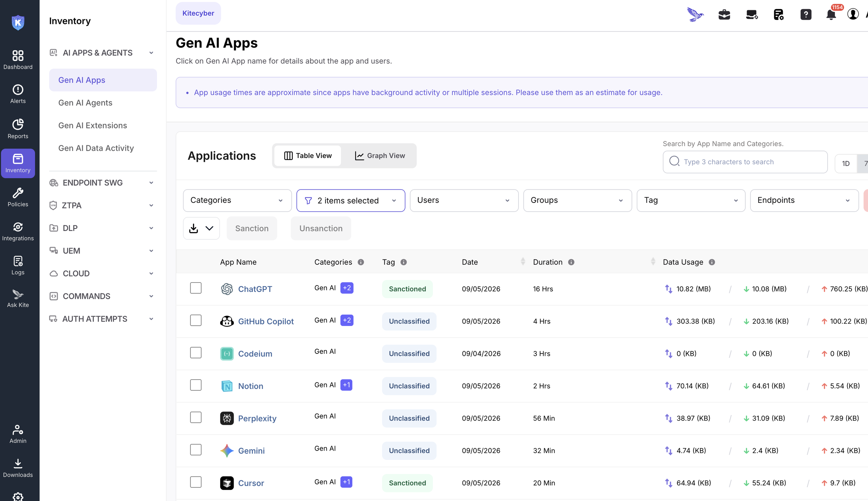Open Gen AI Extensions menu item

click(93, 125)
